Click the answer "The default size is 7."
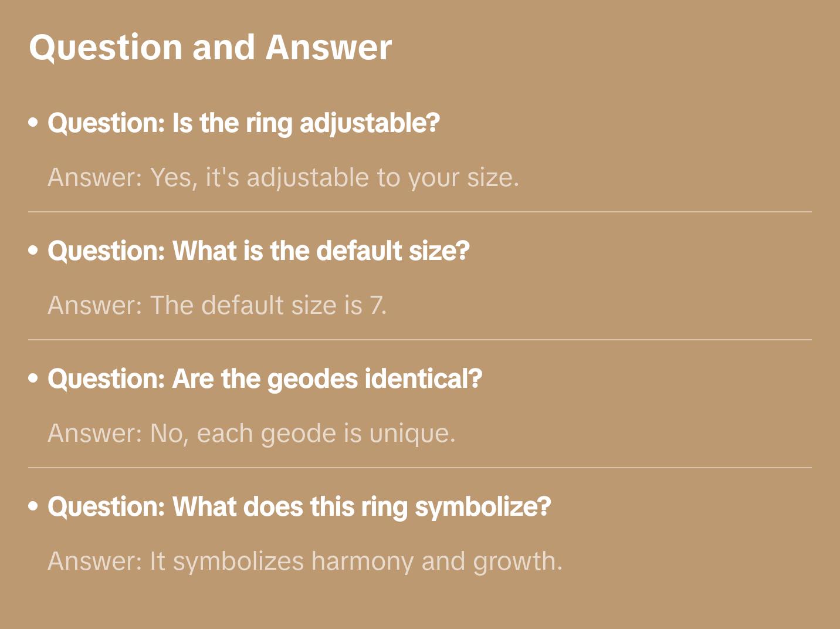Screen dimensions: 840x629 click(217, 305)
